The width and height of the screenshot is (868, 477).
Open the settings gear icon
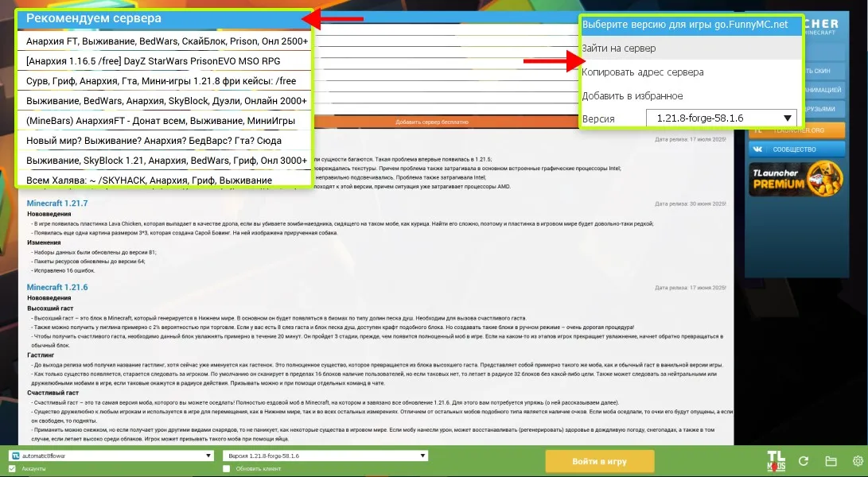[x=858, y=461]
